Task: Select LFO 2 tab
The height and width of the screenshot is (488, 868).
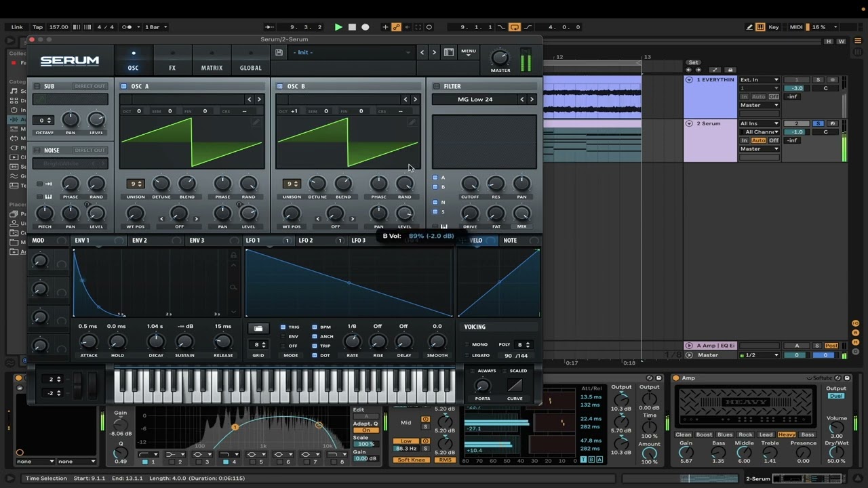Action: (x=306, y=241)
